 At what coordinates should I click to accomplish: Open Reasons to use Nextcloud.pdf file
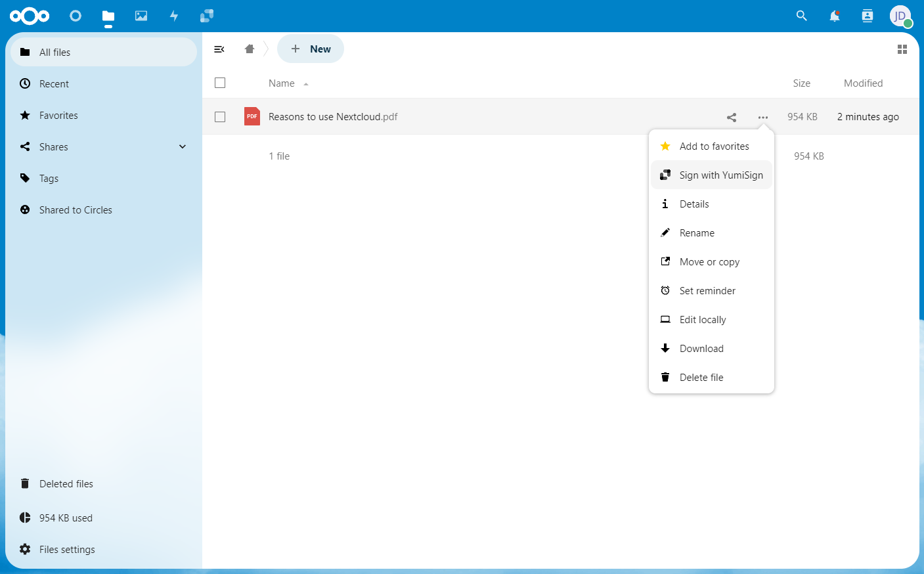333,117
